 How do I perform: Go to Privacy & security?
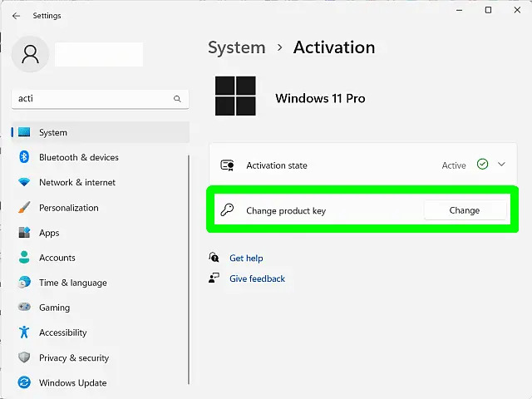[x=101, y=357]
